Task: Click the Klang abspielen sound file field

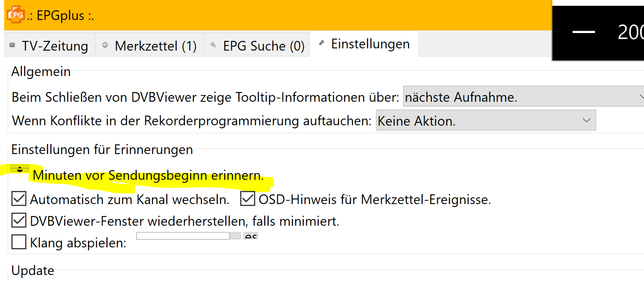Action: 183,236
